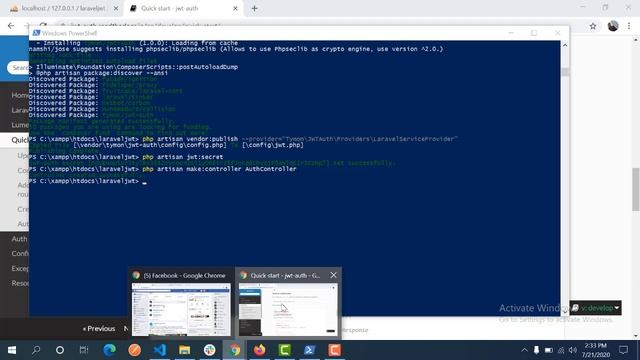Click the Google Chrome taskbar icon
The width and height of the screenshot is (640, 360).
pyautogui.click(x=234, y=350)
